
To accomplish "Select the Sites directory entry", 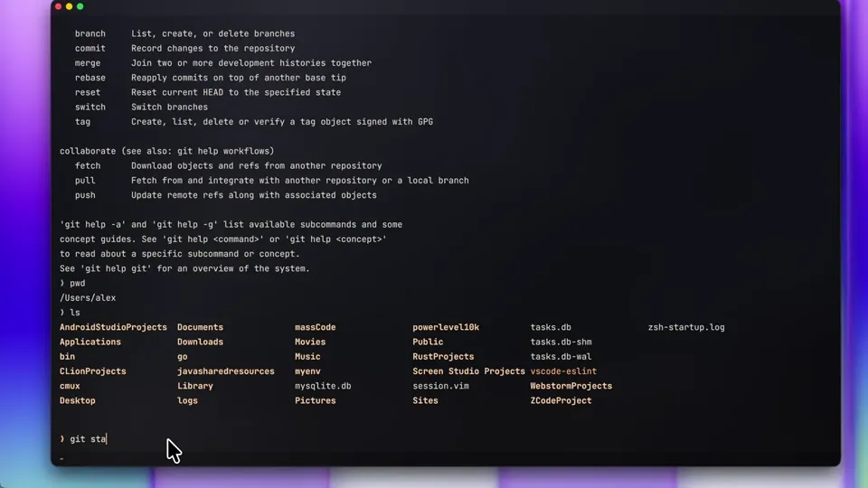I will coord(425,400).
